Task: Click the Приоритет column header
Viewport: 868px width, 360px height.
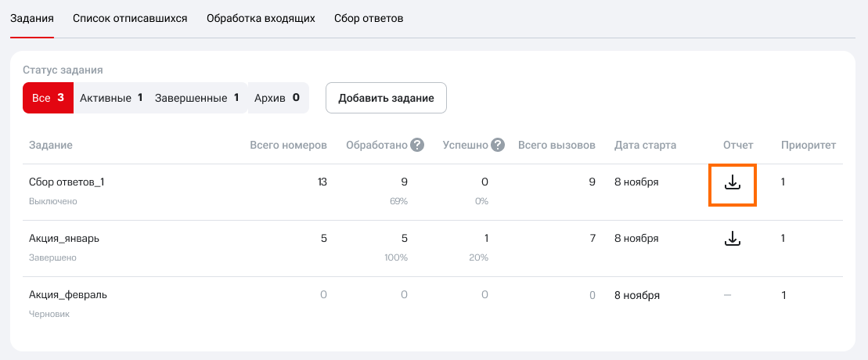Action: pos(808,145)
